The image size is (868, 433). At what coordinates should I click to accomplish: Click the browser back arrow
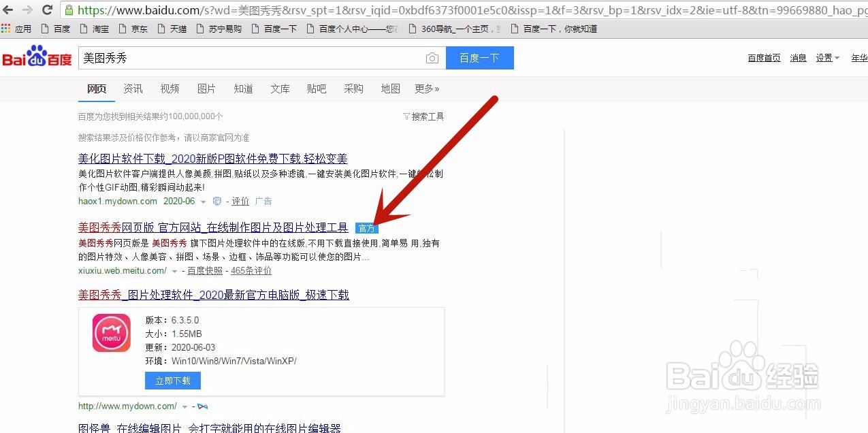[9, 10]
